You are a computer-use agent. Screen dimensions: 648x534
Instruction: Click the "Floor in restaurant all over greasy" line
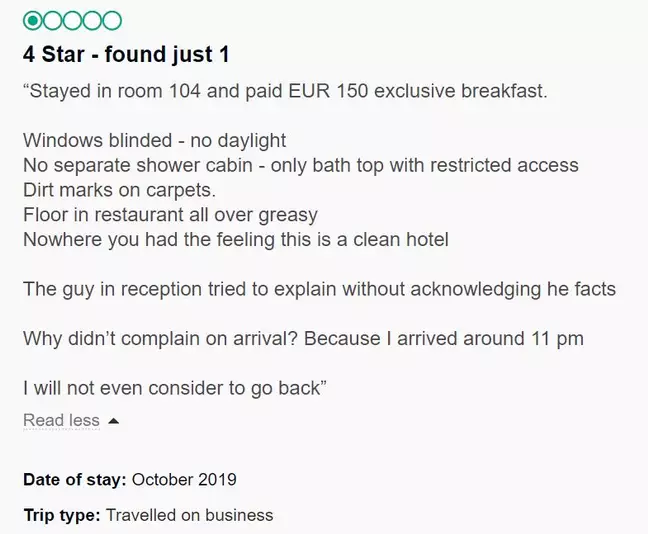[x=170, y=213]
